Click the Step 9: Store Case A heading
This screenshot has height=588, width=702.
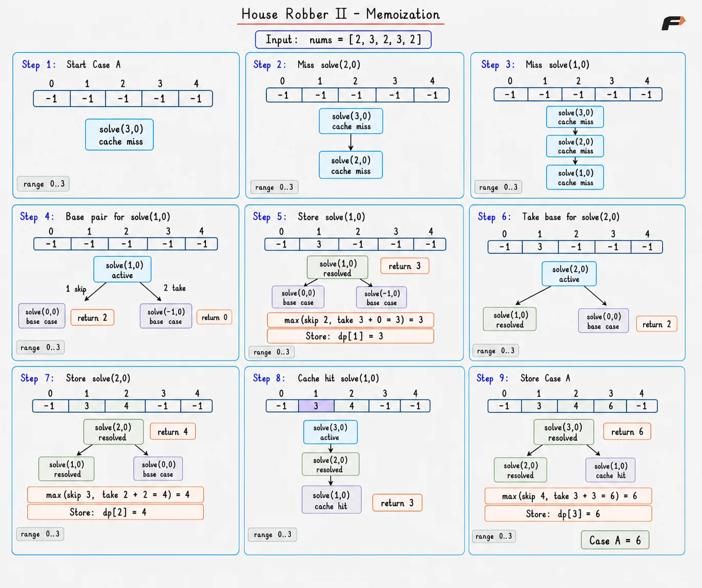[523, 378]
